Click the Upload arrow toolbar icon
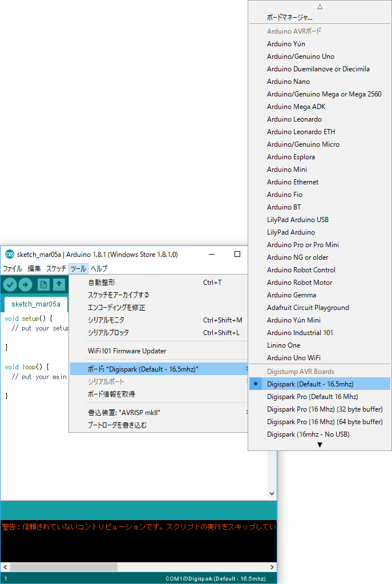The image size is (392, 584). click(x=25, y=285)
